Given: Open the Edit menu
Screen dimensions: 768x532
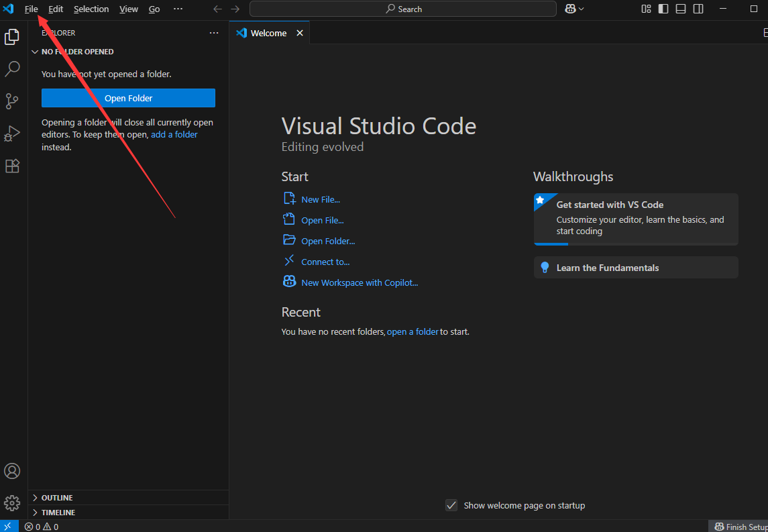Looking at the screenshot, I should pos(56,9).
